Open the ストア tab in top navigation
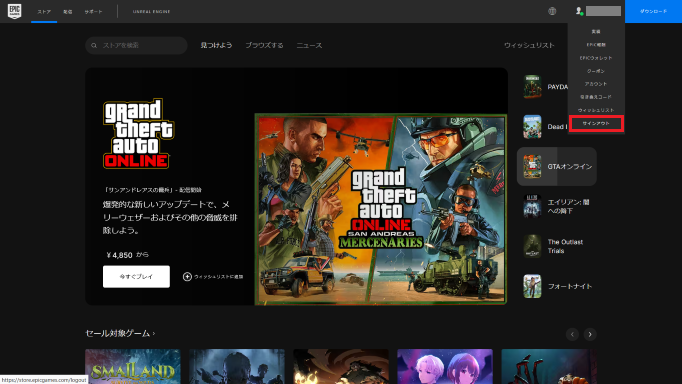Image resolution: width=682 pixels, height=384 pixels. pos(44,12)
